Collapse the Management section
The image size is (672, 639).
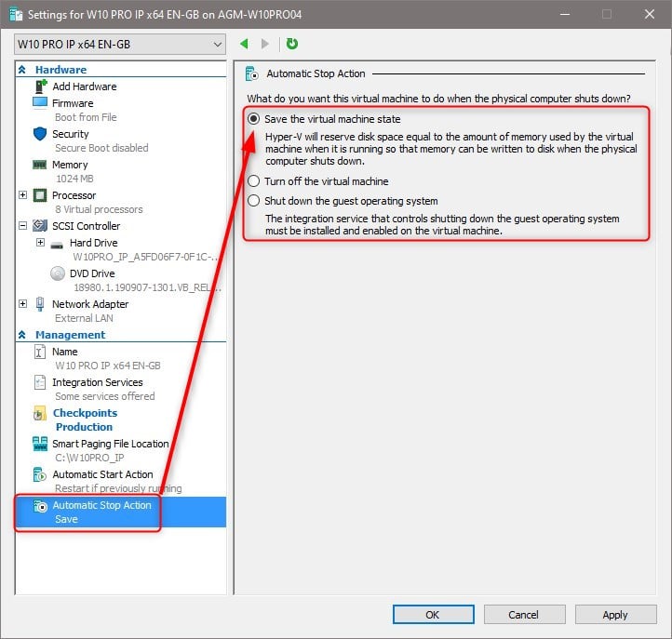point(21,335)
